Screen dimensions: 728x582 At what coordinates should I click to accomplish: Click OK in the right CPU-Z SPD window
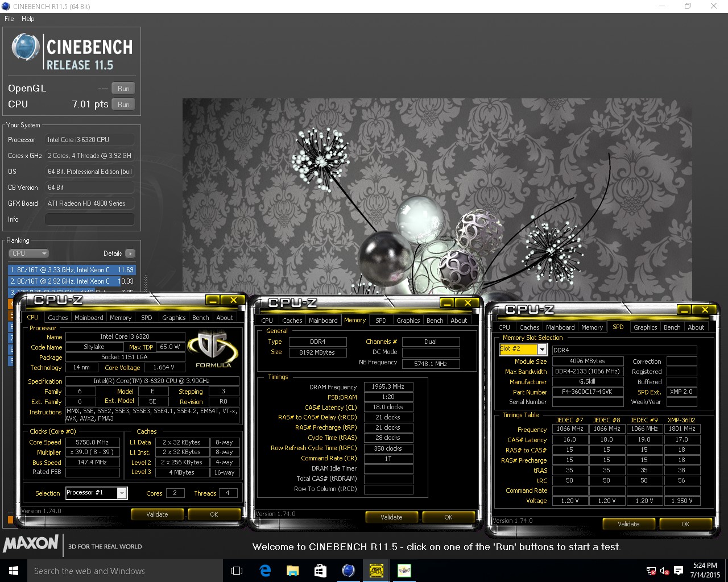click(685, 524)
